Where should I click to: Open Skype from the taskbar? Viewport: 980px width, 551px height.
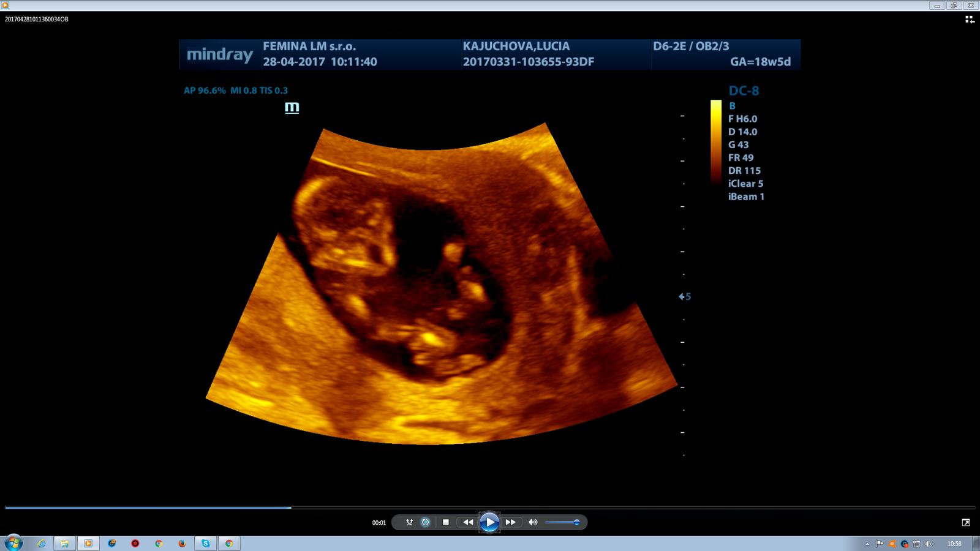205,543
